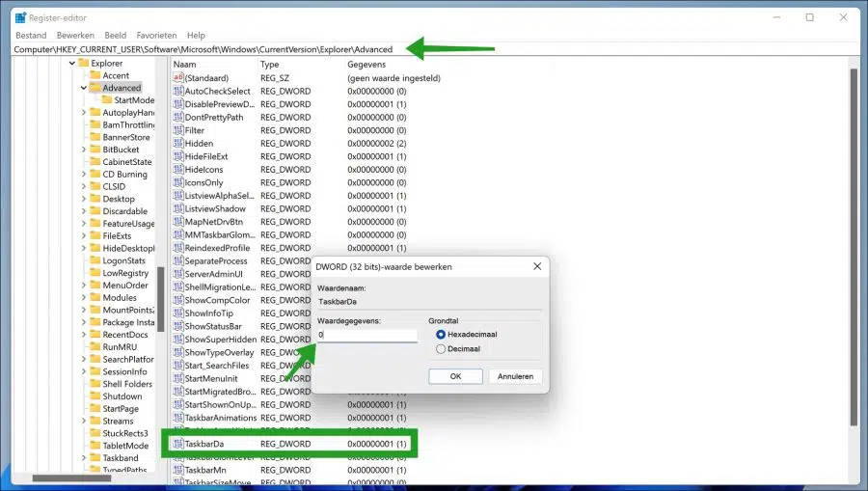Click the IconsOnly value icon

point(178,182)
